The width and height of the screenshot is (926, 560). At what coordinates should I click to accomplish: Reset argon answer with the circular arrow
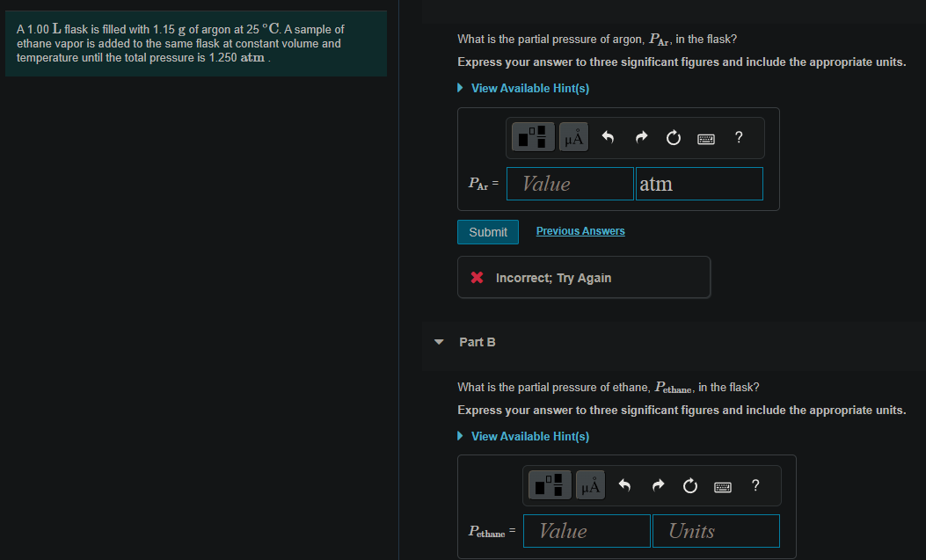674,137
